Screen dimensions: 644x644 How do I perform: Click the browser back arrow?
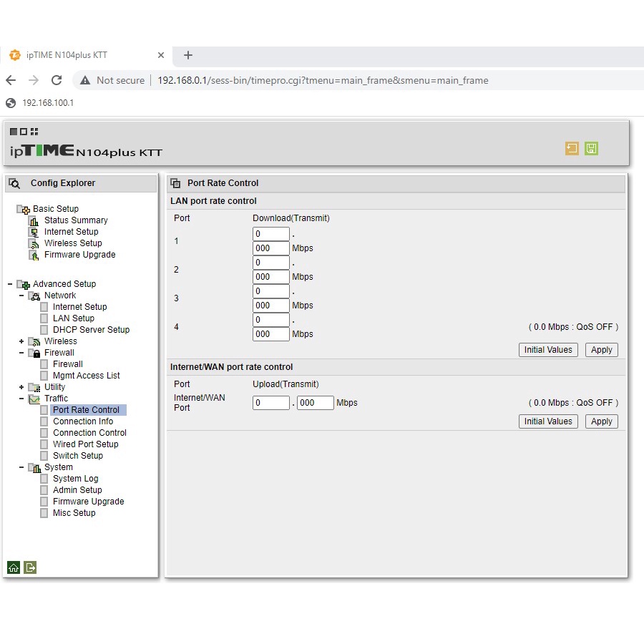pos(11,80)
